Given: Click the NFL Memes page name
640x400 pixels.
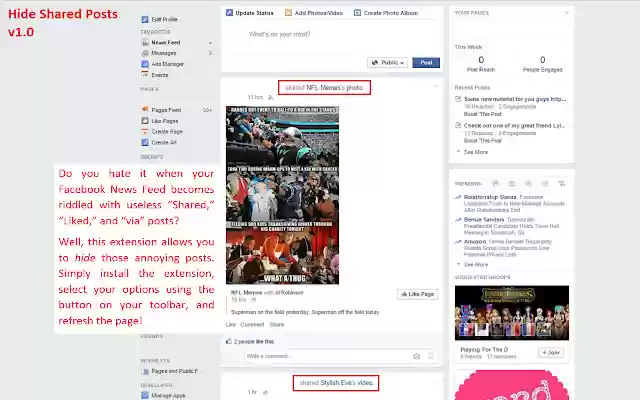Looking at the screenshot, I should click(x=247, y=293).
